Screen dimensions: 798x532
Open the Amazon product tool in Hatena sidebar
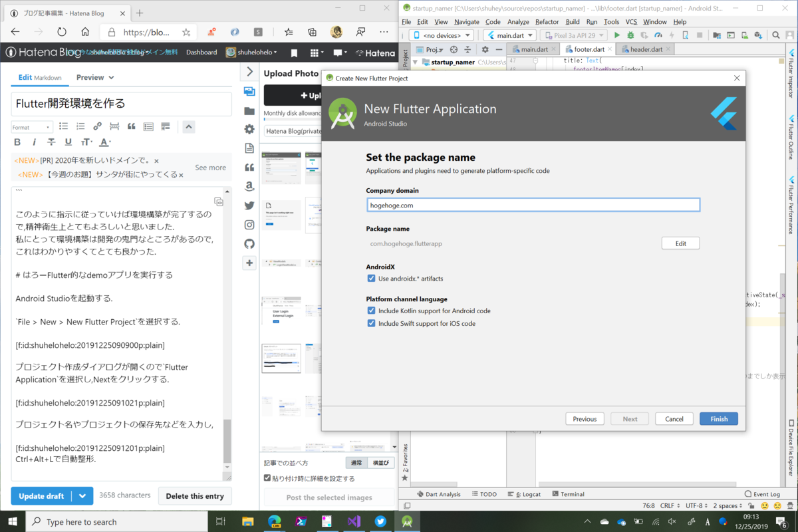point(249,187)
